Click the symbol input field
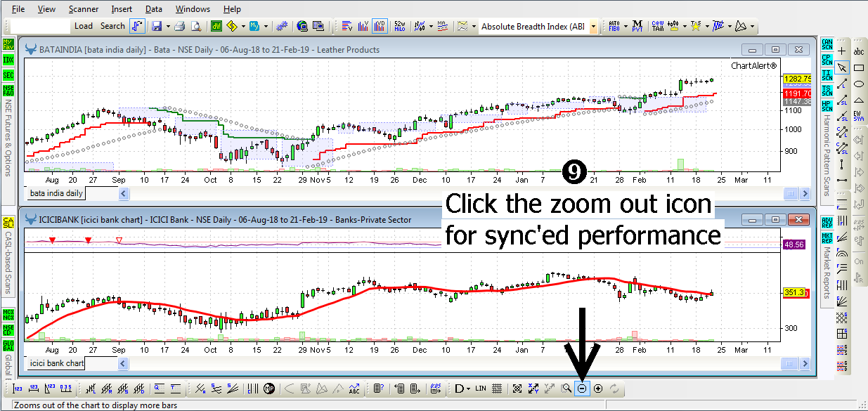This screenshot has width=868, height=411. tap(41, 26)
